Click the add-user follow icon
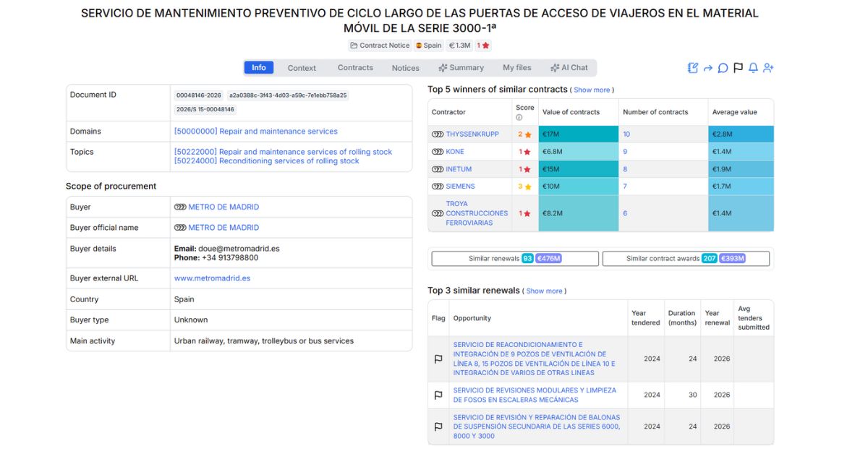 768,67
